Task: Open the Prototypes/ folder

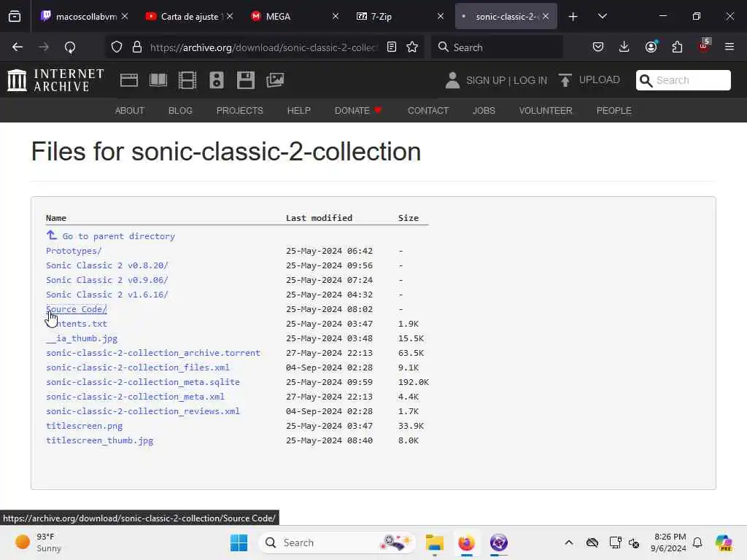Action: 74,251
